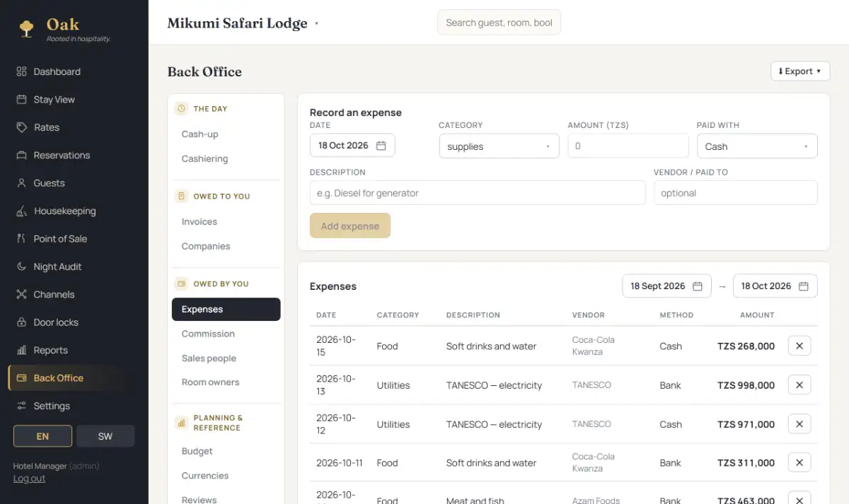
Task: Click the Rates tag icon
Action: click(x=21, y=127)
